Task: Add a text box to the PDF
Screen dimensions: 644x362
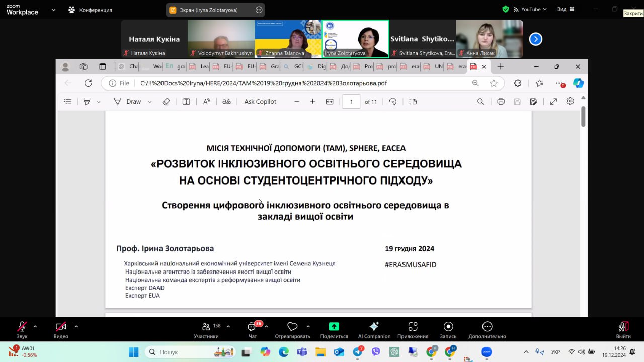Action: [186, 102]
